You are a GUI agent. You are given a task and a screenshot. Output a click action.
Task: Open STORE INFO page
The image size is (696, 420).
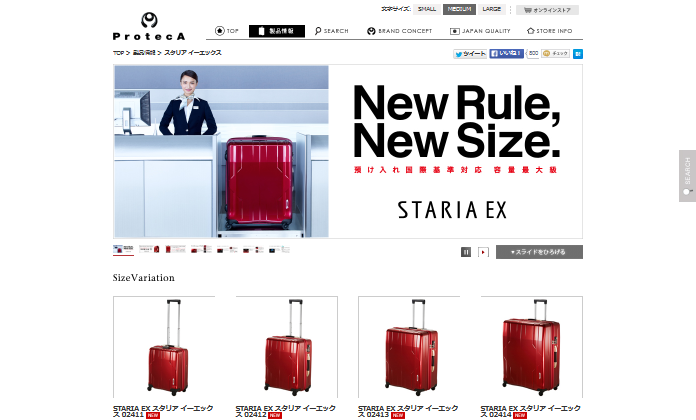550,31
